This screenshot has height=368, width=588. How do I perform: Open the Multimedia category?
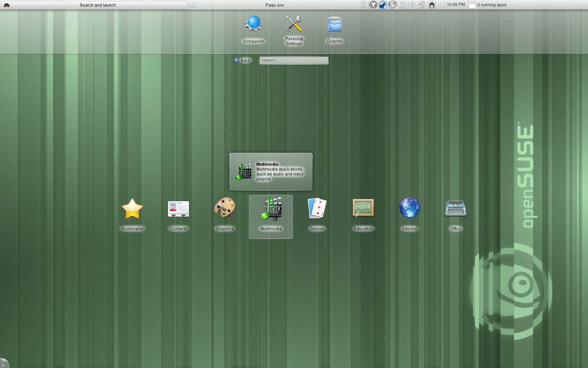point(271,214)
